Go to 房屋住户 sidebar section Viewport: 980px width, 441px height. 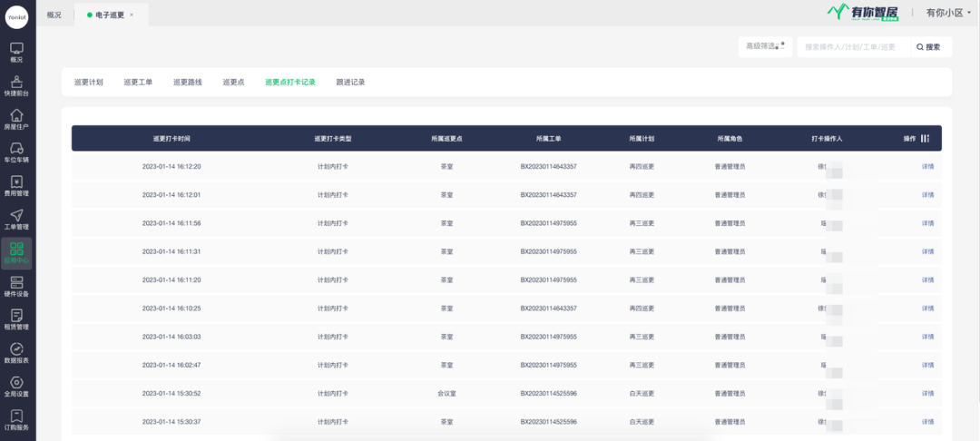pyautogui.click(x=16, y=120)
